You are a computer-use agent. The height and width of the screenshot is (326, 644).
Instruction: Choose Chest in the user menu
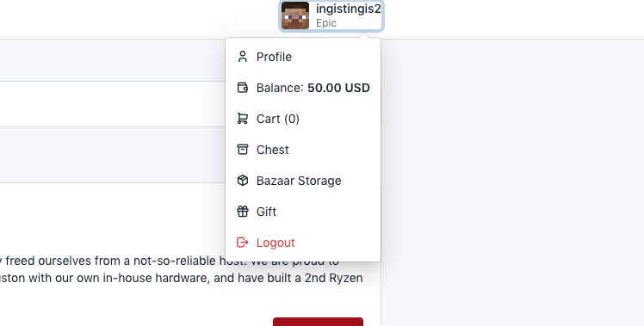[x=303, y=150]
